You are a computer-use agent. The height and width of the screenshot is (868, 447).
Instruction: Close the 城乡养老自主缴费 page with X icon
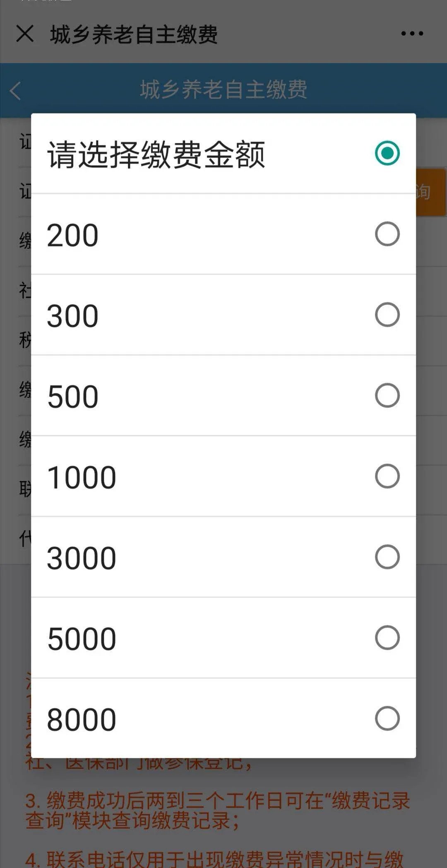tap(25, 34)
